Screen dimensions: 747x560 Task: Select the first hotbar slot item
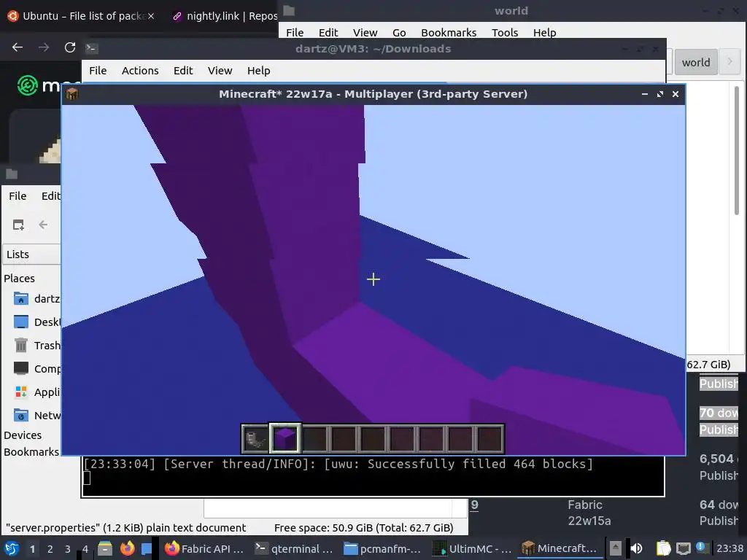[x=256, y=438]
